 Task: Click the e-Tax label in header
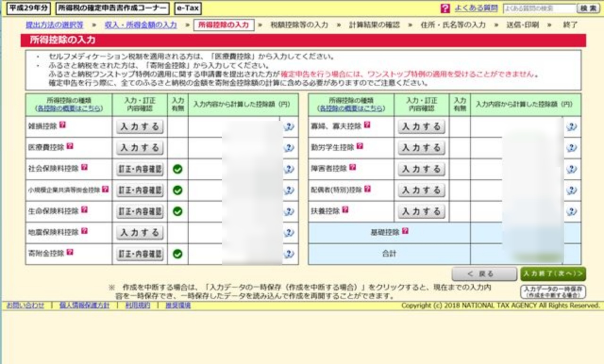187,8
